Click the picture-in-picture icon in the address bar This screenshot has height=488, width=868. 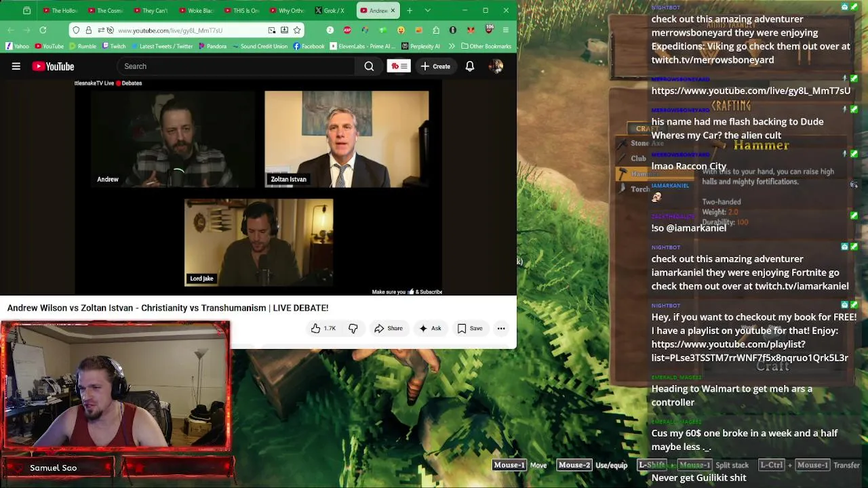pos(272,30)
